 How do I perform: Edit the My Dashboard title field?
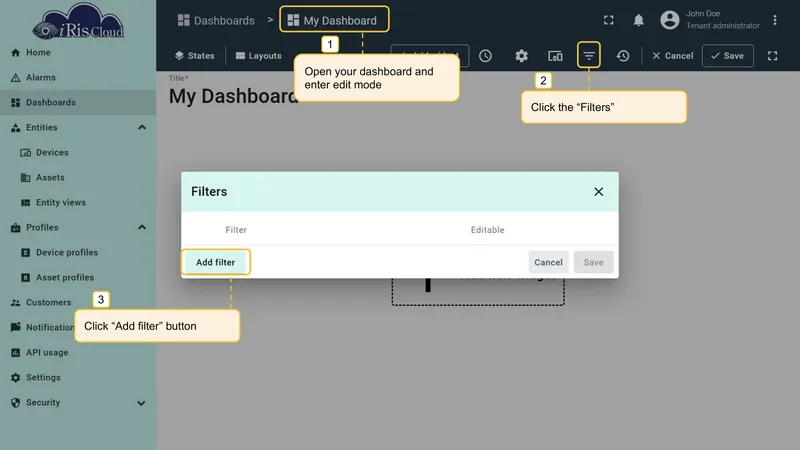(x=234, y=96)
